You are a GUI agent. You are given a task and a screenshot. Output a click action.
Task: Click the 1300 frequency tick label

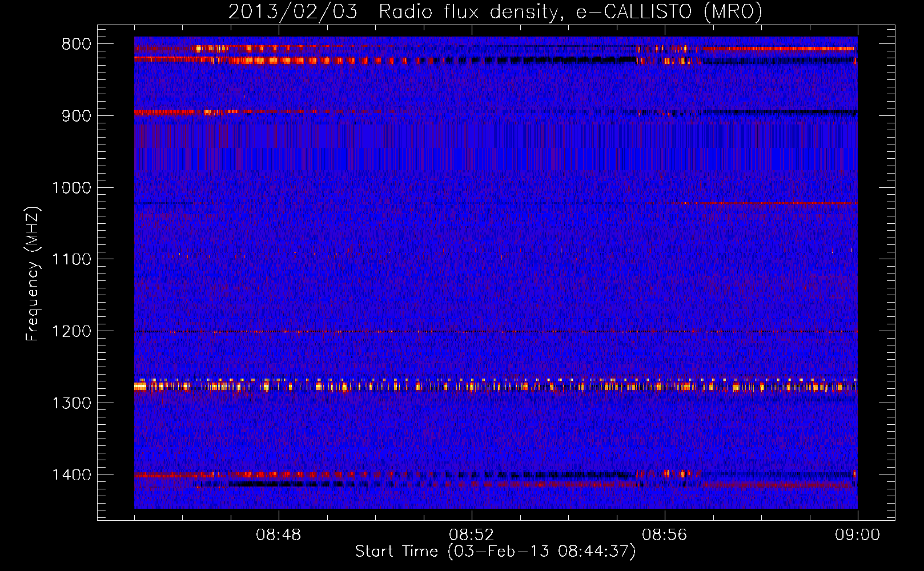coord(71,404)
